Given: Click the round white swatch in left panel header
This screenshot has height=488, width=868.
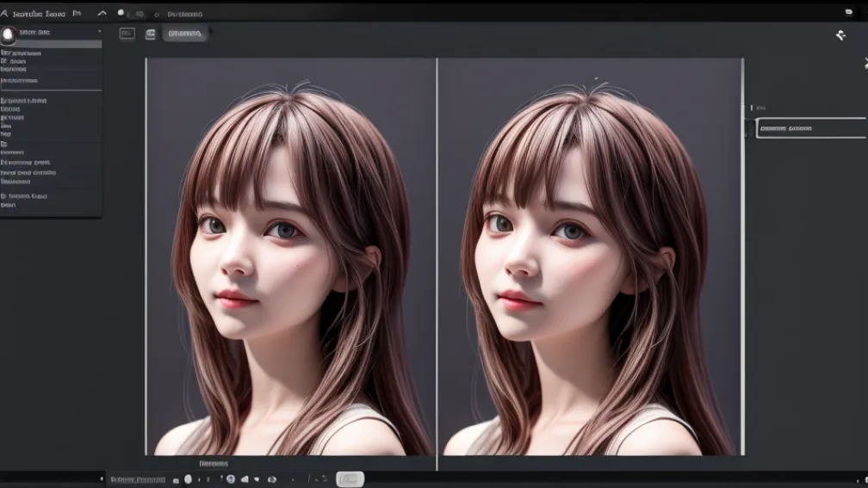Looking at the screenshot, I should tap(9, 34).
